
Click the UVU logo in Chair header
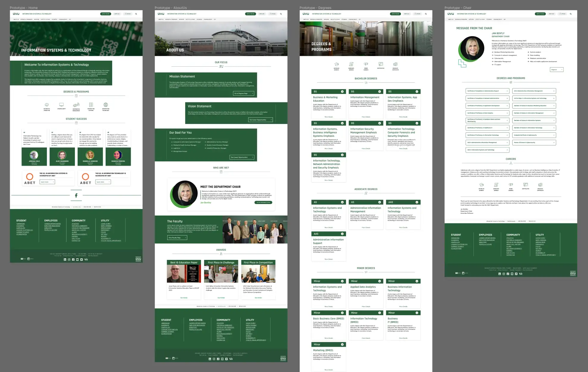(x=451, y=14)
